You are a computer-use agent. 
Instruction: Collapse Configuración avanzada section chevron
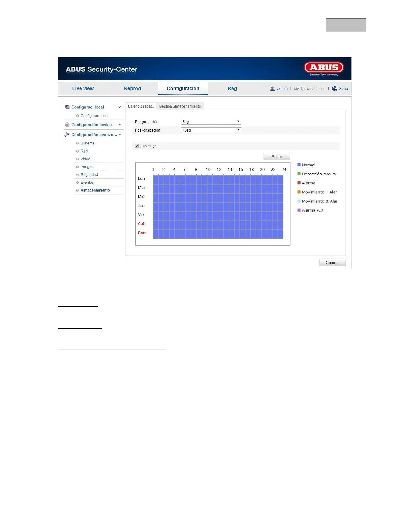120,135
